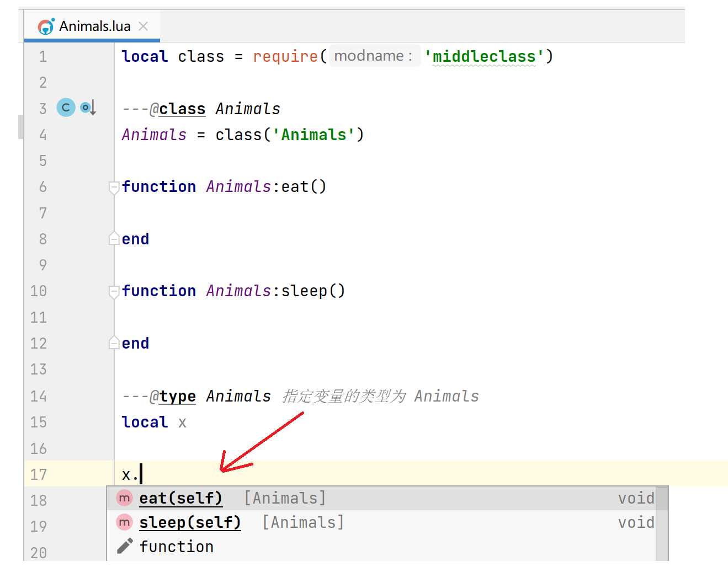This screenshot has height=567, width=728.
Task: Collapse the Animals:eat function fold marker
Action: click(x=114, y=188)
